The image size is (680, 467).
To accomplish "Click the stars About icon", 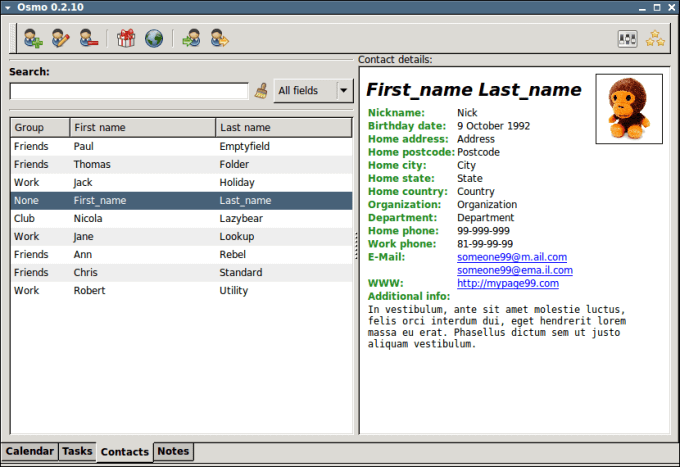I will coord(655,39).
